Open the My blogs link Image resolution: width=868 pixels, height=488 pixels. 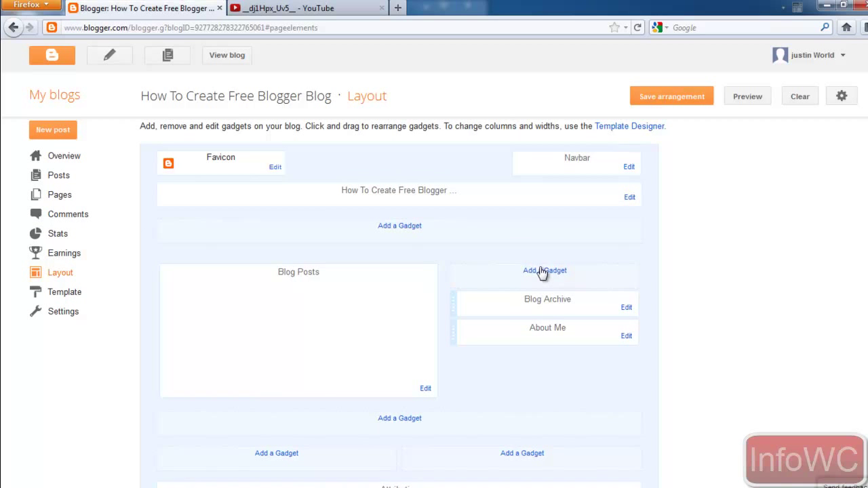coord(54,95)
